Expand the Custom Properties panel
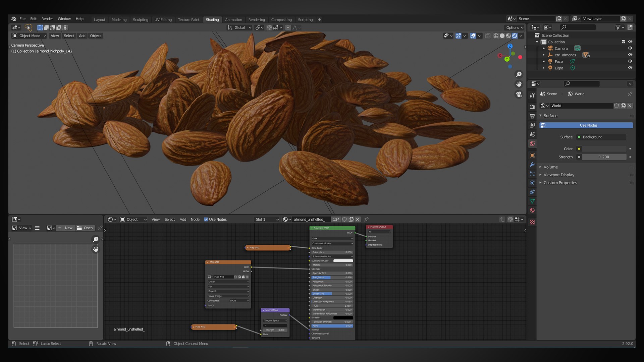644x362 pixels. point(560,183)
